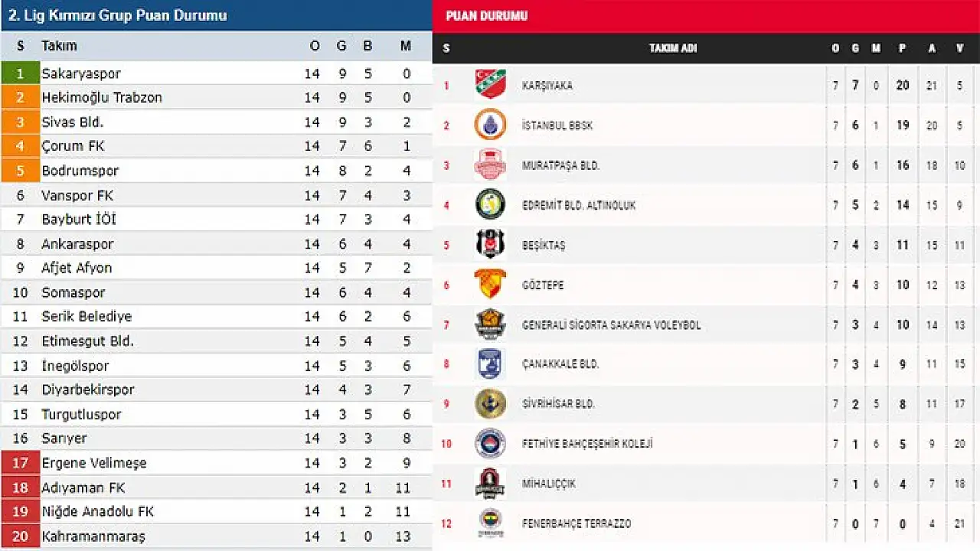Click the Beşiktaş club crest
The width and height of the screenshot is (980, 551).
[490, 245]
